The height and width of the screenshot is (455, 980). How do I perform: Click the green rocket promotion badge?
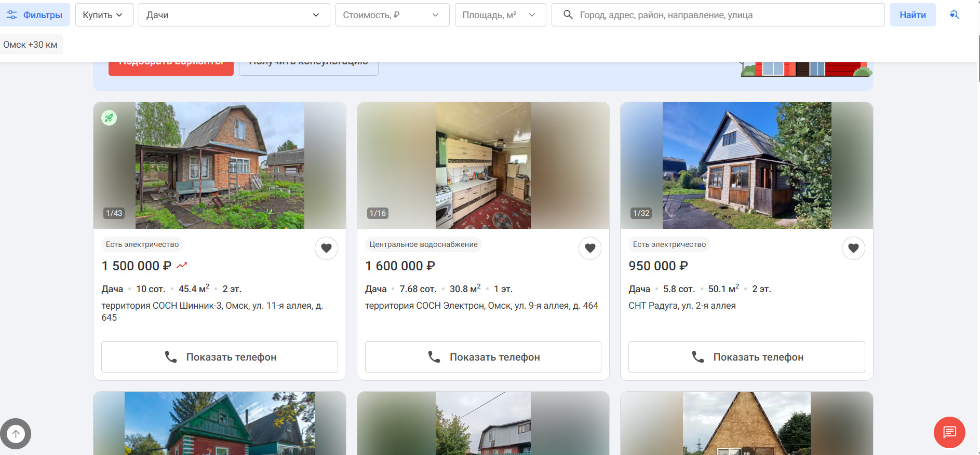pyautogui.click(x=109, y=118)
